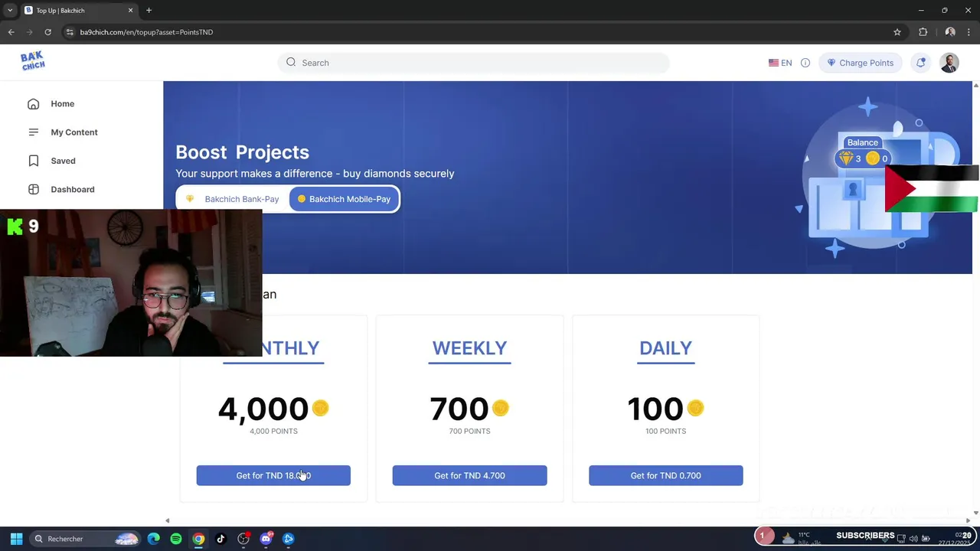Click the Saved bookmark icon
Screen dimensions: 980x551
coord(33,161)
